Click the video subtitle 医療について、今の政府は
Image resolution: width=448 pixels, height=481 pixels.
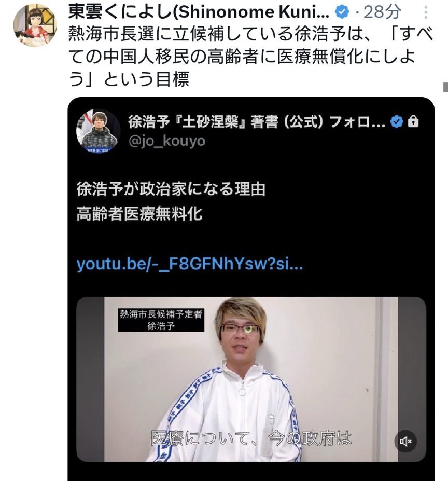(251, 438)
